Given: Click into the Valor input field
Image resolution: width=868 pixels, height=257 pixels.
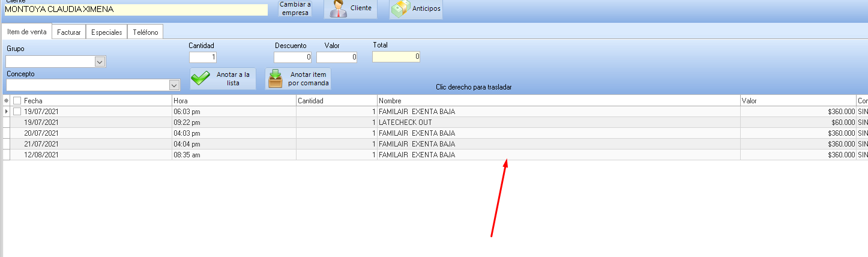Looking at the screenshot, I should [337, 58].
